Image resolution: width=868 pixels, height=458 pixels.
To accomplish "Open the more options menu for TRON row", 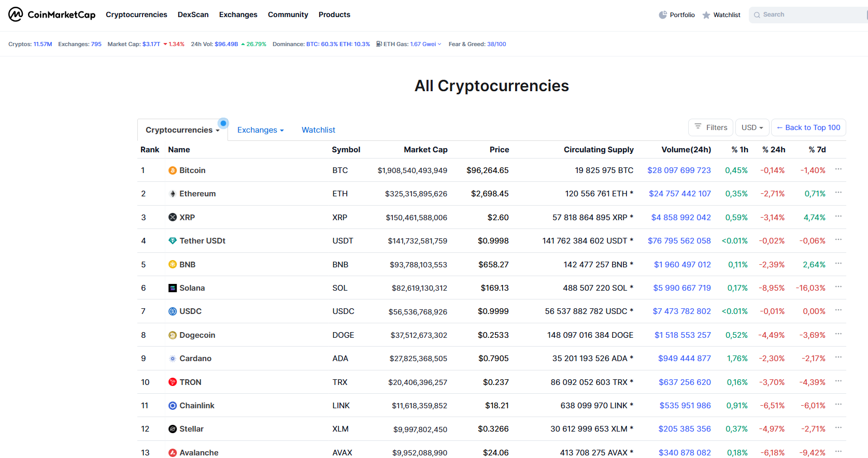I will click(x=838, y=381).
